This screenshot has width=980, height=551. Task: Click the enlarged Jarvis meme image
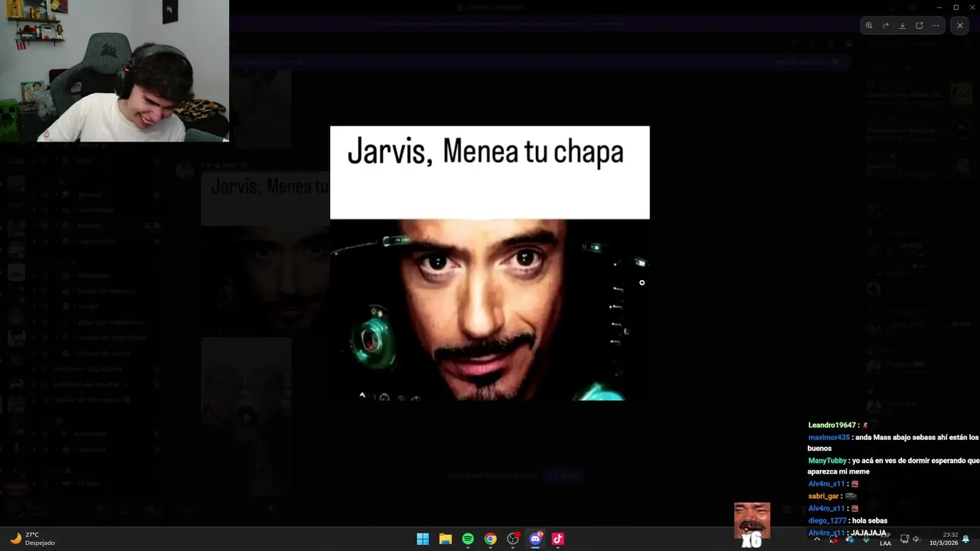tap(490, 263)
